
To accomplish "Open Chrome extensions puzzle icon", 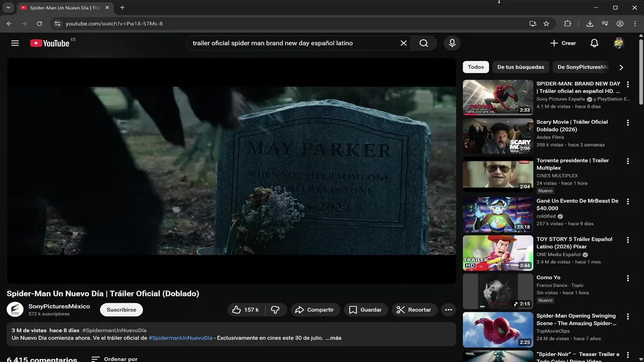I will (568, 24).
